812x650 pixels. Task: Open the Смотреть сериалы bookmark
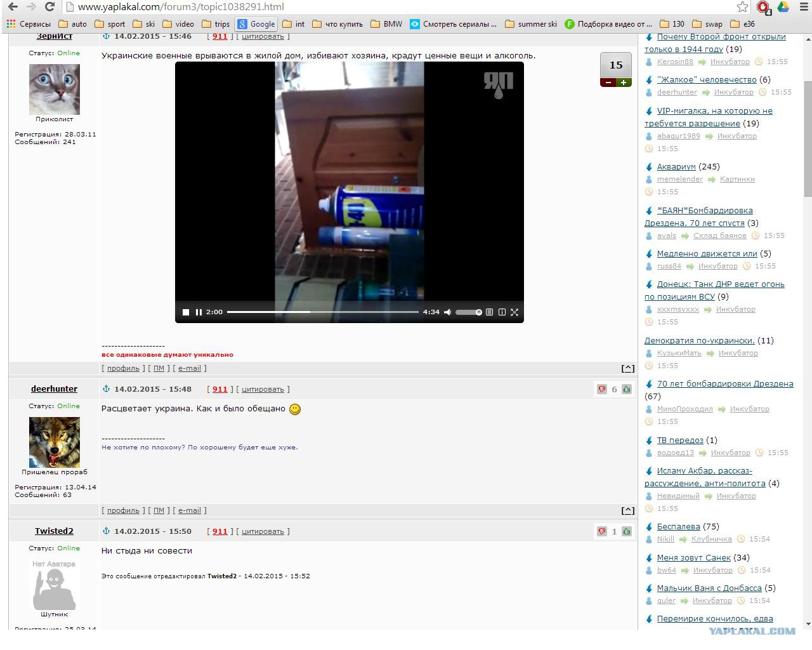coord(453,24)
